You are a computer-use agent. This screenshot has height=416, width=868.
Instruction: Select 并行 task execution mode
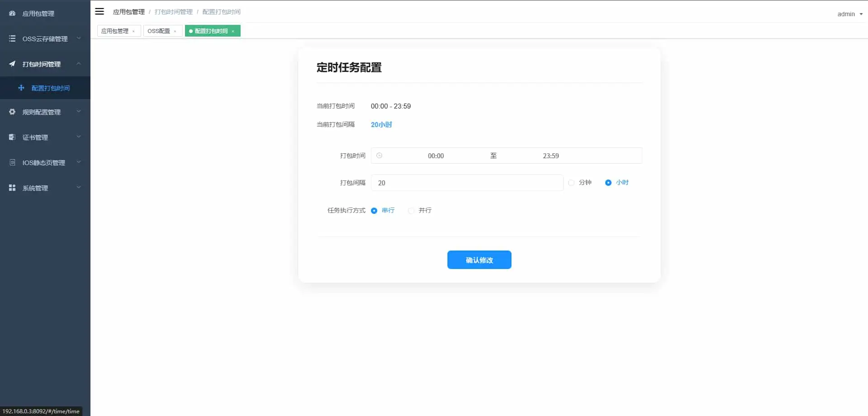[411, 211]
